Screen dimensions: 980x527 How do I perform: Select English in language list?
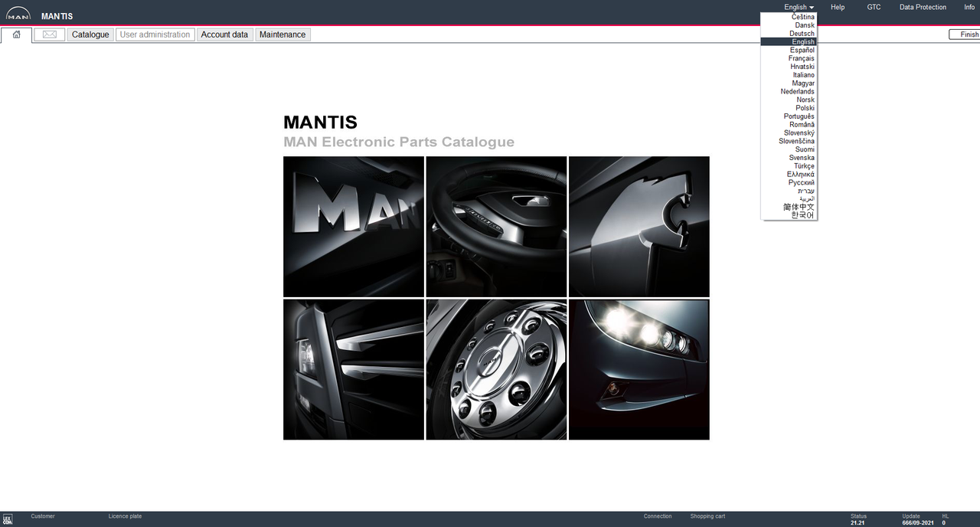(789, 42)
